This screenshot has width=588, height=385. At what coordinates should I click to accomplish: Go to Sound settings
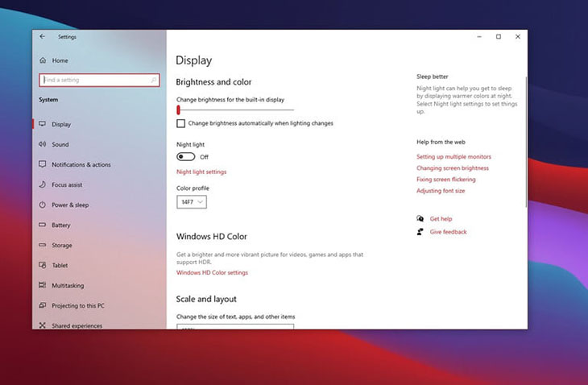pyautogui.click(x=60, y=144)
